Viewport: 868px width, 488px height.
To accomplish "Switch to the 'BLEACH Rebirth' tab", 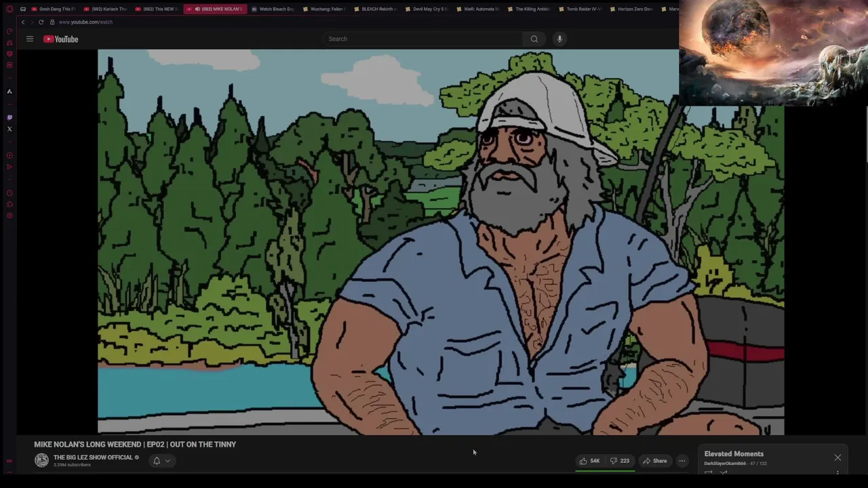I will click(x=375, y=9).
